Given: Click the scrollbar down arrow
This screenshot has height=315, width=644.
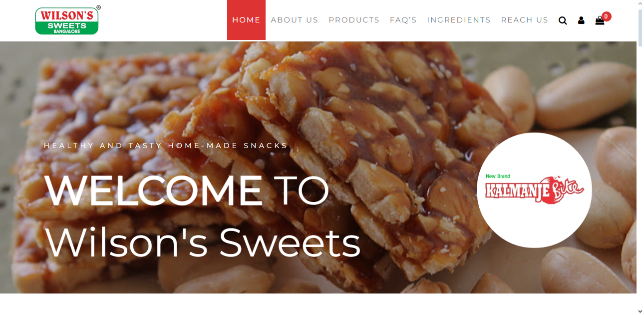Looking at the screenshot, I should 640,311.
